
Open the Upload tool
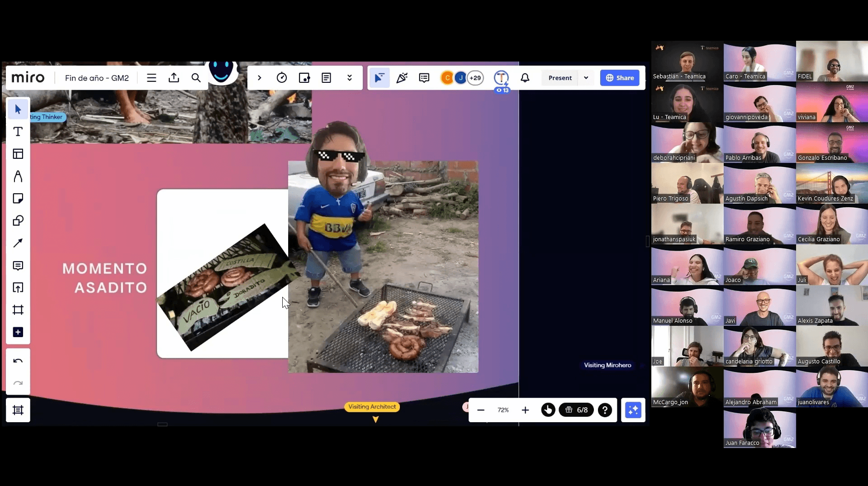click(x=18, y=288)
